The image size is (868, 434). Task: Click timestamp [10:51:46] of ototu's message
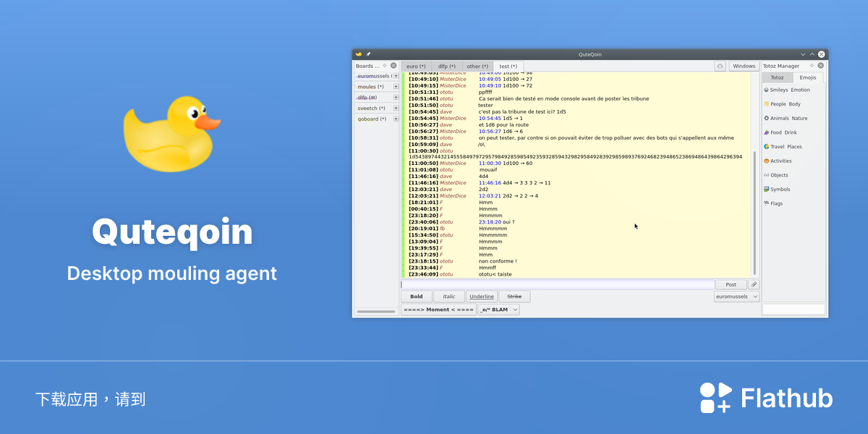coord(423,99)
